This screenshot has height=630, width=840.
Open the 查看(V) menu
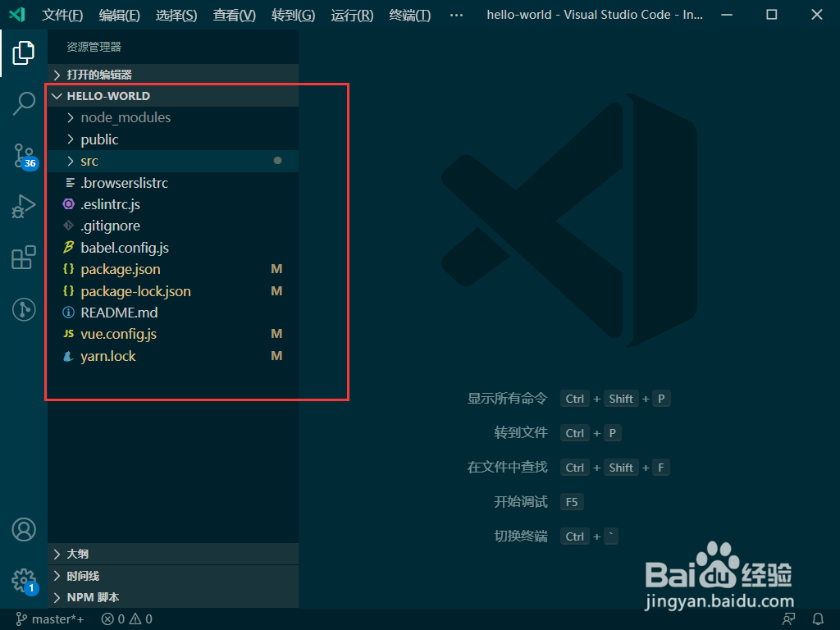tap(234, 15)
